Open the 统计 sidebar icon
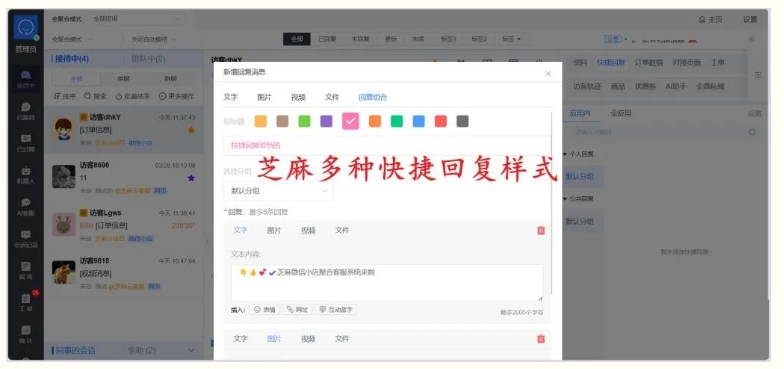 [x=26, y=334]
